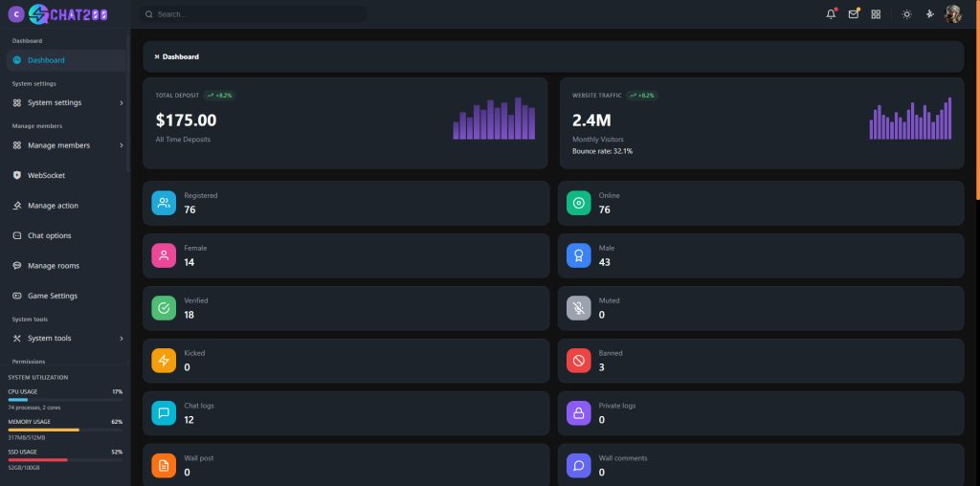
Task: Click the orange Kicked lightning icon
Action: 164,361
